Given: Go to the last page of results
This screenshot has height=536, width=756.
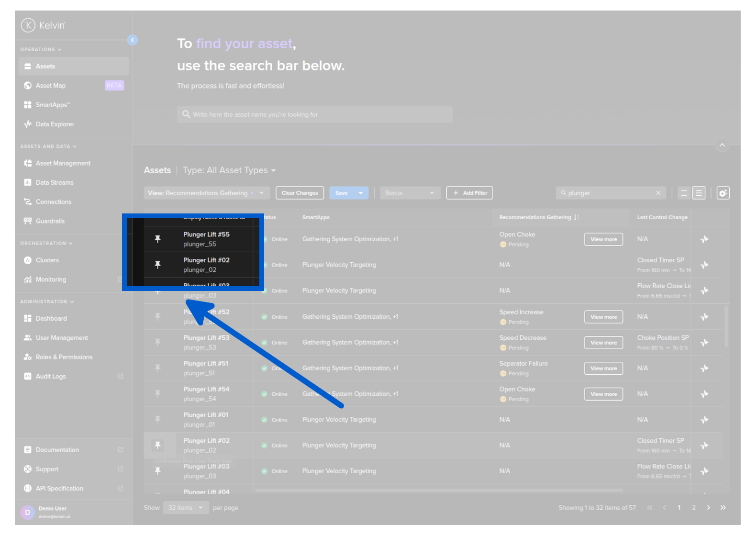Looking at the screenshot, I should [723, 508].
